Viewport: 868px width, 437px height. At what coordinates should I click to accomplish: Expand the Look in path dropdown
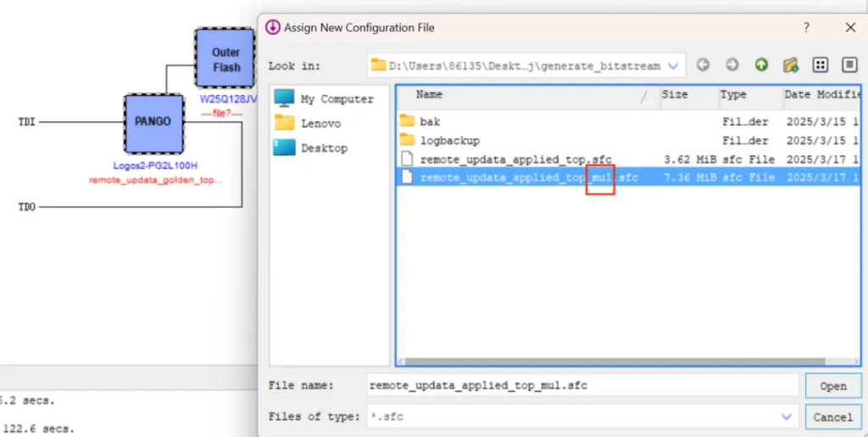674,65
